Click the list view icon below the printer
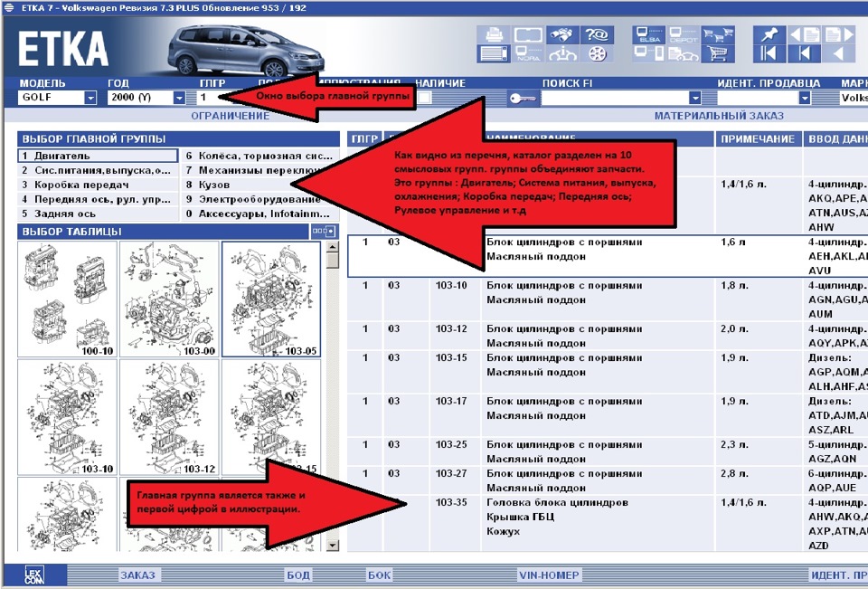This screenshot has height=589, width=868. pos(494,53)
